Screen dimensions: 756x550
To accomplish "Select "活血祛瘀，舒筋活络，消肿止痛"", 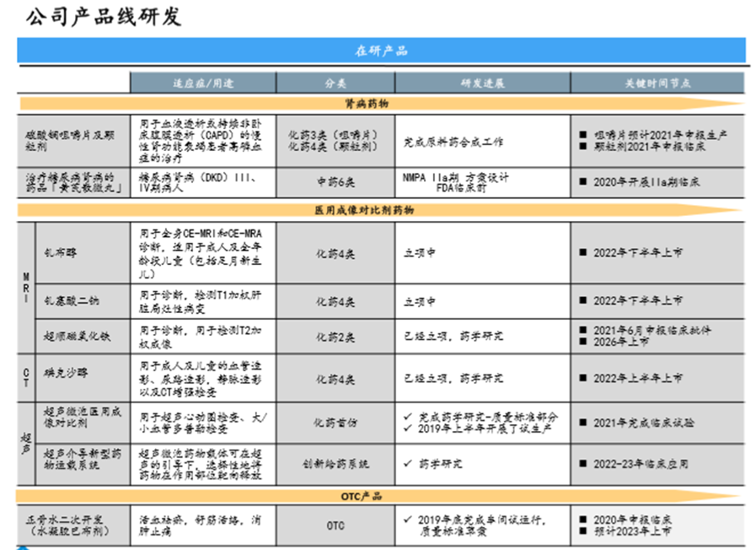I will [201, 526].
